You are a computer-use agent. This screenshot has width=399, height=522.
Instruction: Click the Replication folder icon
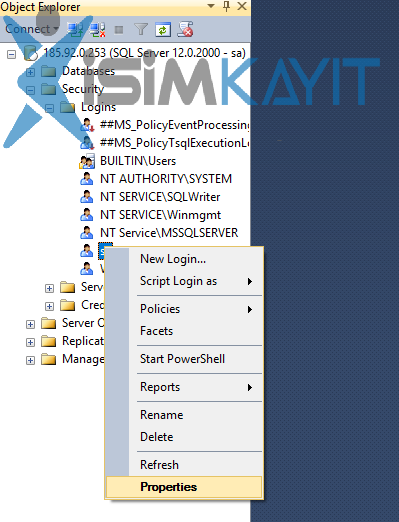tap(49, 341)
